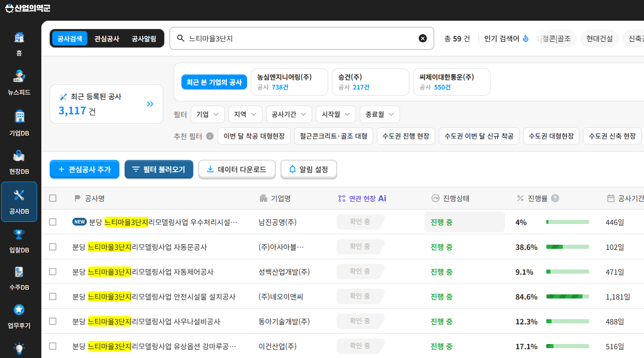Screen dimensions: 644x358
Task: Check the 자동제어공사 row checkbox
Action: [53, 272]
